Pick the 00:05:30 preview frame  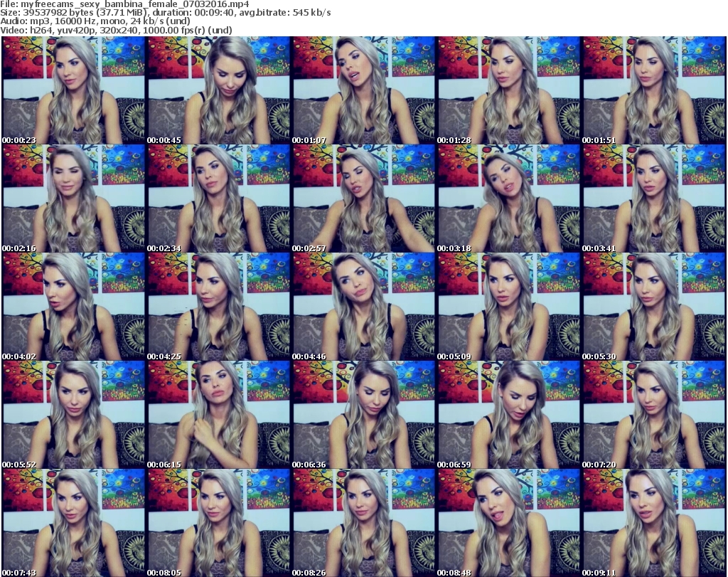click(653, 307)
